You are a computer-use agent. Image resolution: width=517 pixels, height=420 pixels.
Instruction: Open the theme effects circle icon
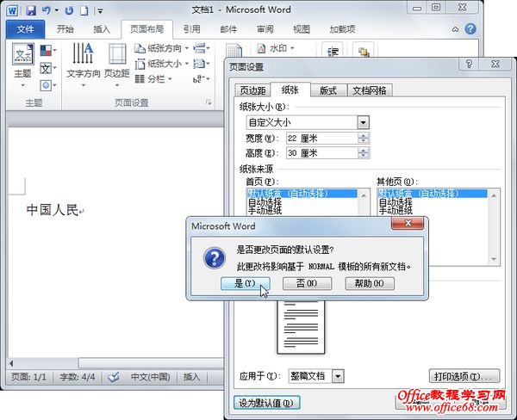[47, 86]
